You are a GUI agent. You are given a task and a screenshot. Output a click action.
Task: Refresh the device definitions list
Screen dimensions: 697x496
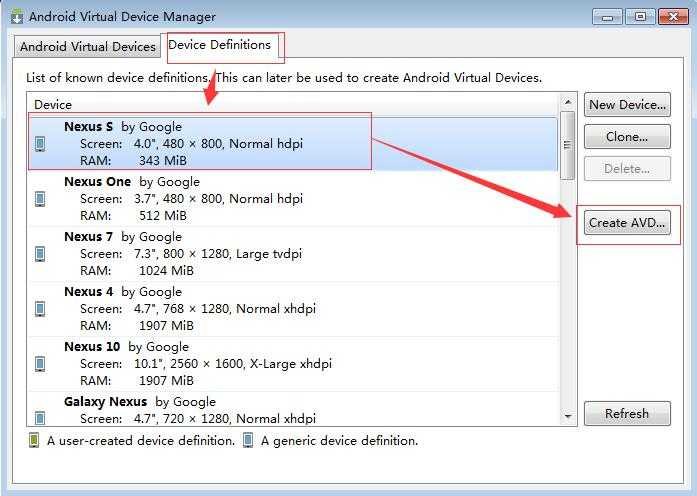tap(627, 414)
